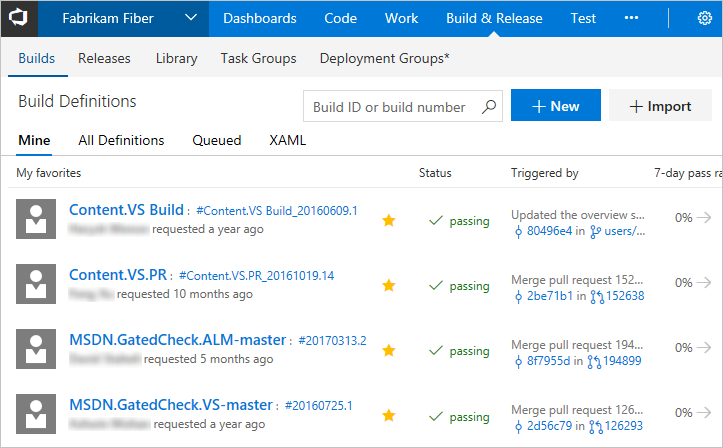Viewport: 723px width, 448px height.
Task: Click the commit icon beside 80496e4
Action: pos(518,231)
